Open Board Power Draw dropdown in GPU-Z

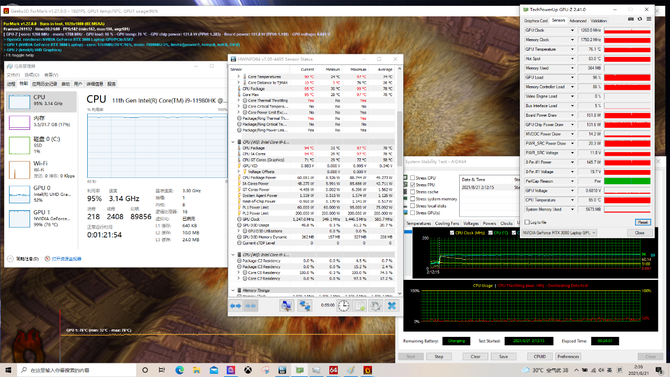(x=572, y=115)
